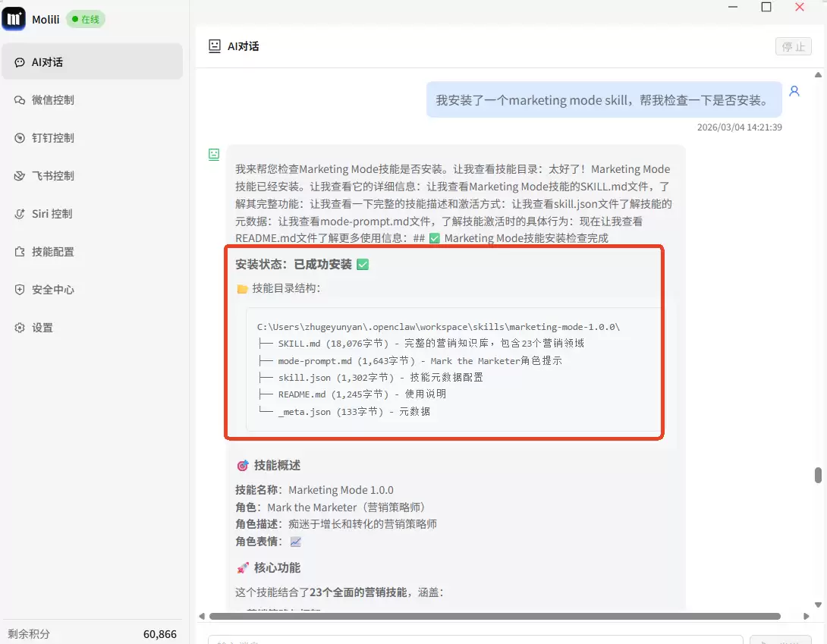This screenshot has height=644, width=827.
Task: Click the 安全中心 security shield icon
Action: pyautogui.click(x=25, y=289)
